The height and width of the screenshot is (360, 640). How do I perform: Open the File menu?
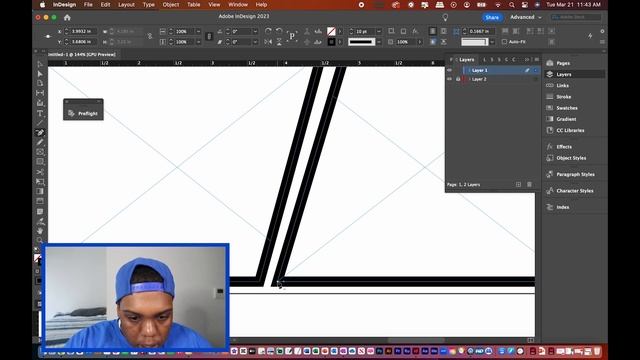click(x=88, y=4)
